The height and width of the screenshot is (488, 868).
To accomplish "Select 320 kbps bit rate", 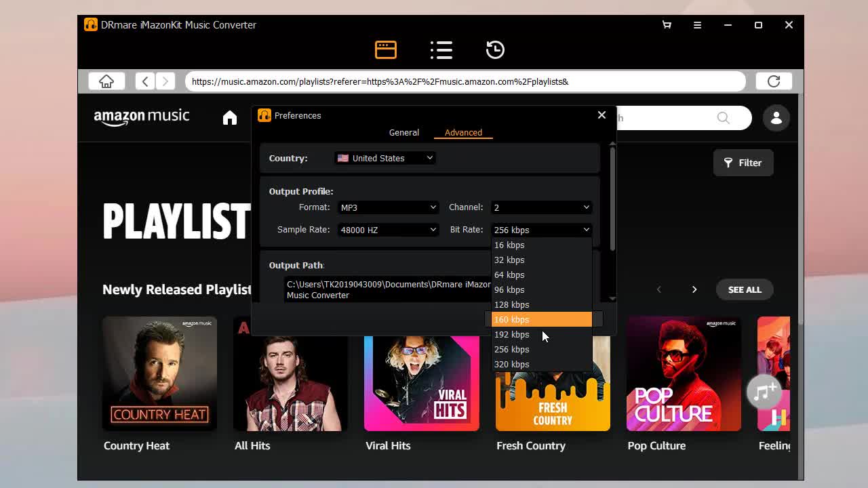I will tap(541, 365).
